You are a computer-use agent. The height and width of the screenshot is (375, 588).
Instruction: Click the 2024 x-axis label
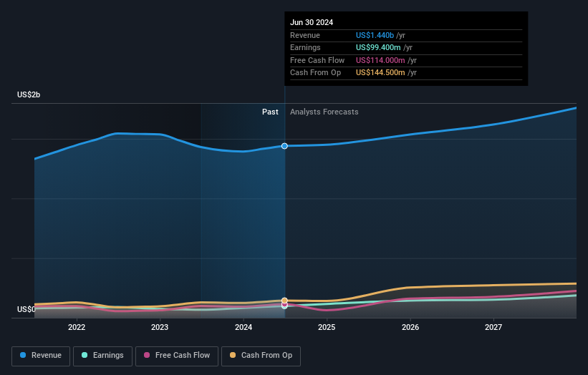click(x=244, y=328)
